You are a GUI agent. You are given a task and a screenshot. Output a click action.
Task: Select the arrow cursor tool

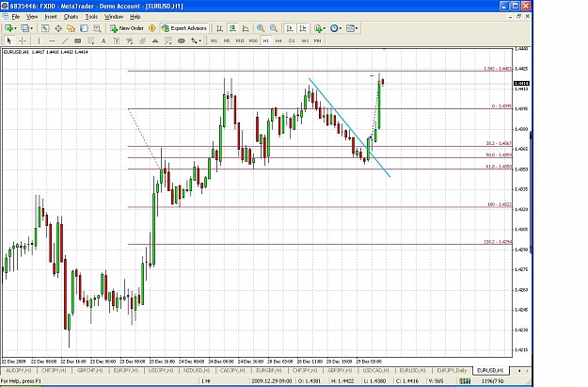[9, 40]
